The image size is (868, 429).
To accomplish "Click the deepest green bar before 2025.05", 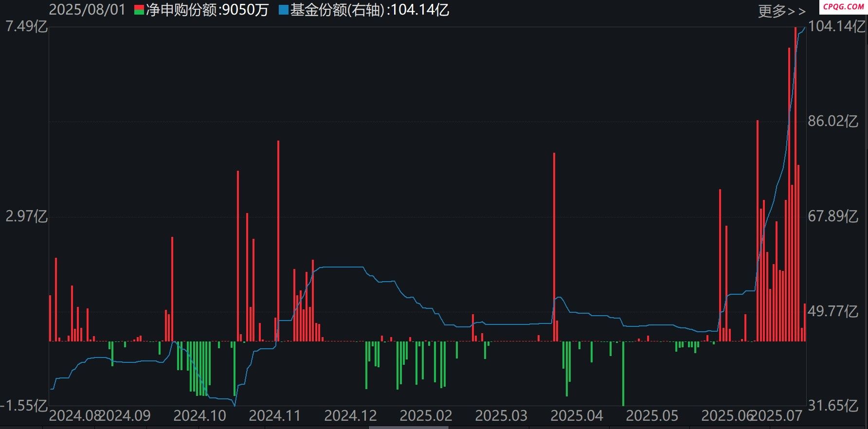I will [623, 374].
